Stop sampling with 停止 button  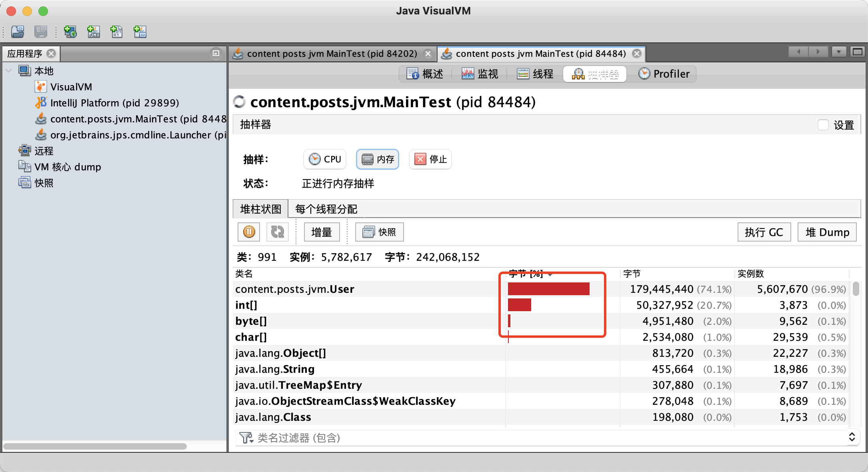tap(430, 159)
